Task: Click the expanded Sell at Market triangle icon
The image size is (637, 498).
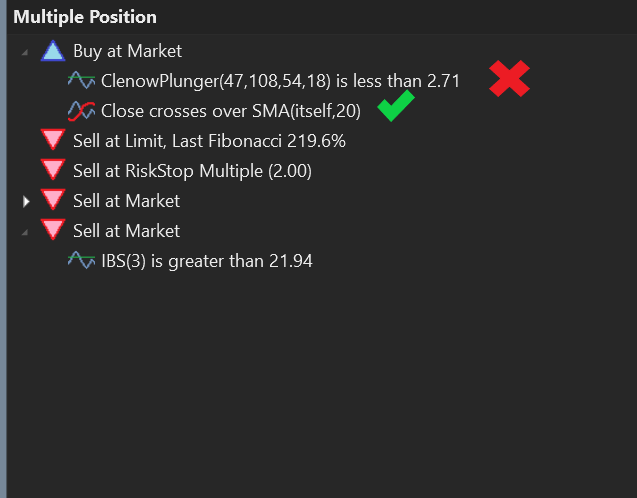Action: [53, 230]
